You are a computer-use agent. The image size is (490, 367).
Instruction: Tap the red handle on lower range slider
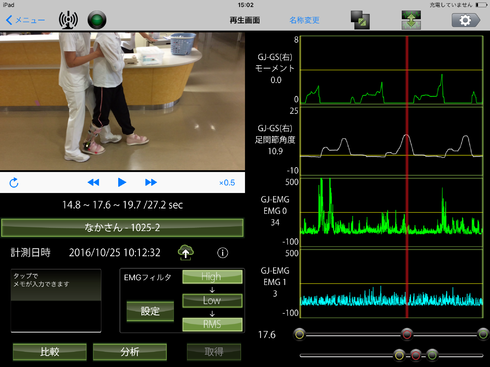pyautogui.click(x=415, y=355)
